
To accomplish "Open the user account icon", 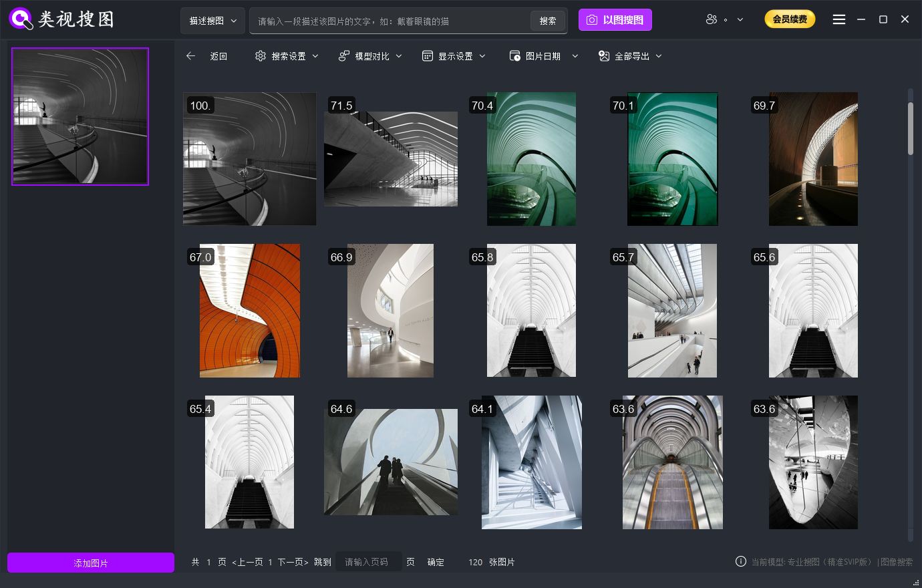I will pos(712,19).
